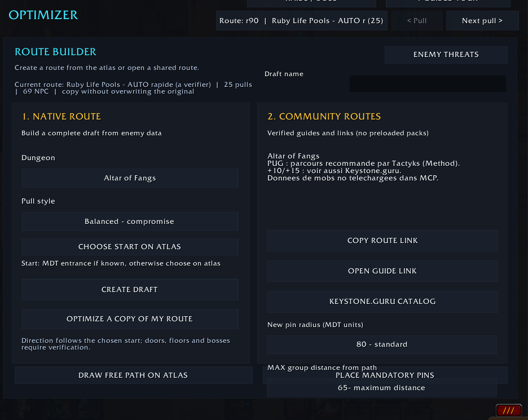Click "Start: MDT entrance if known" hint text

tap(121, 263)
